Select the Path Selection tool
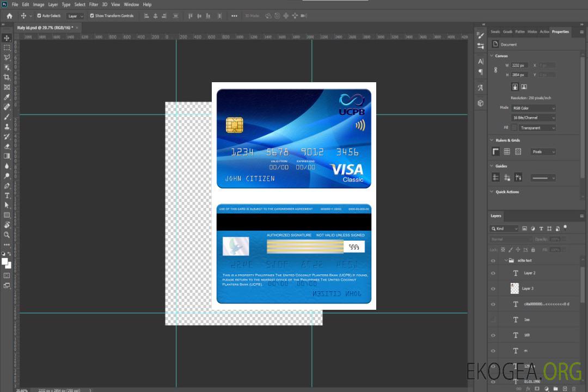Viewport: 588px width, 392px height. (x=7, y=205)
